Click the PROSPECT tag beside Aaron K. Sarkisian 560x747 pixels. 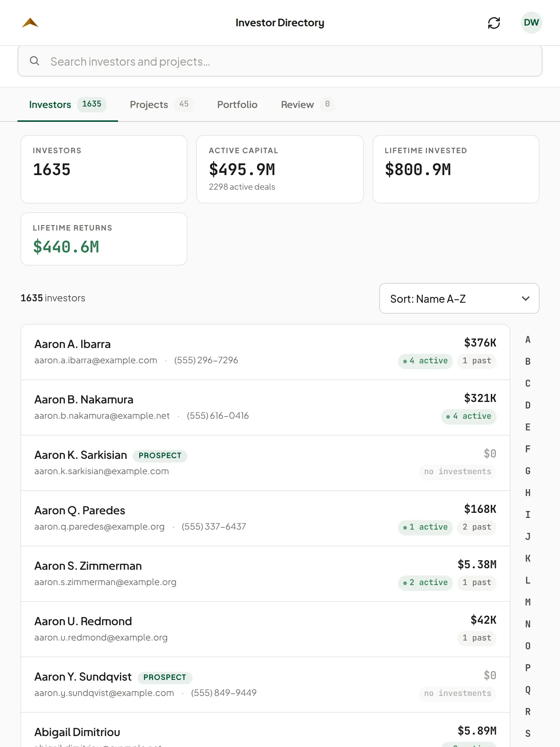160,456
